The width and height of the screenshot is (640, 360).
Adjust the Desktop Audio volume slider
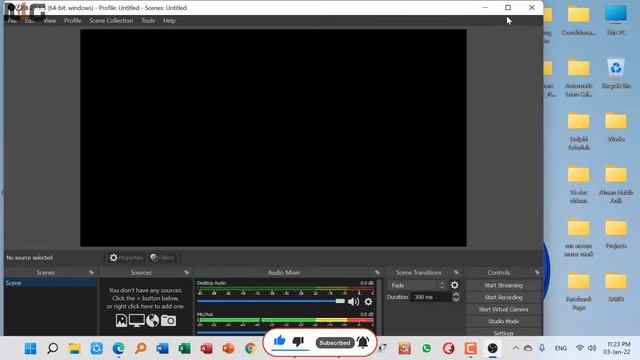tap(271, 301)
